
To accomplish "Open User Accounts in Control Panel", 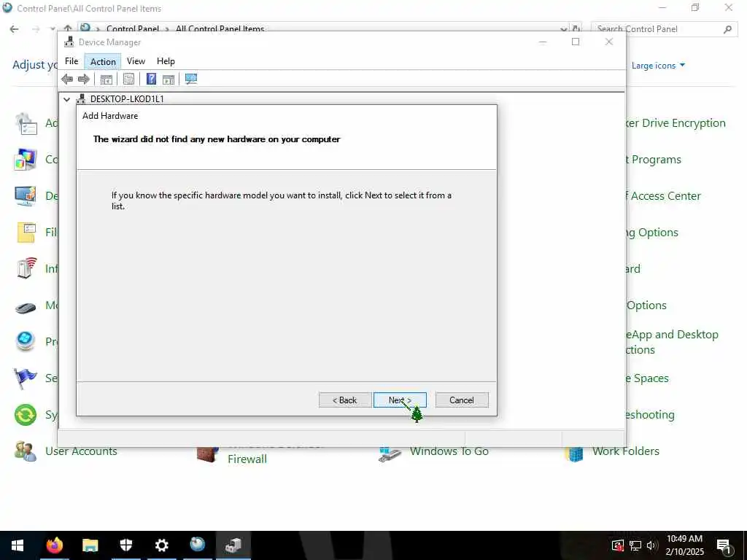I will tap(81, 451).
